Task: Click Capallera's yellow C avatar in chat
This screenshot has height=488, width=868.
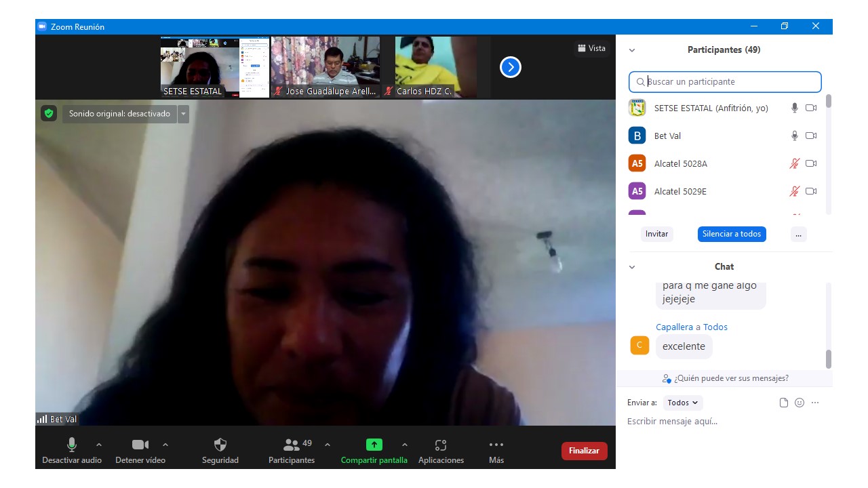Action: tap(639, 345)
